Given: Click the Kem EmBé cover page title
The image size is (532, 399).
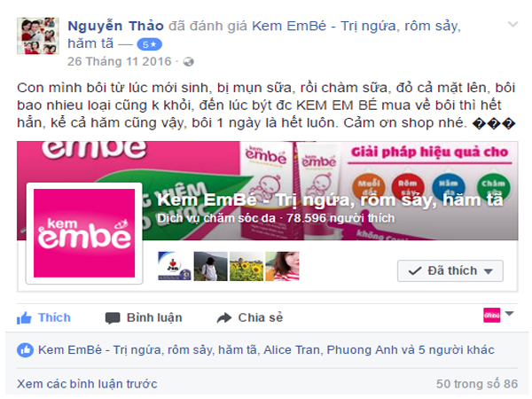Looking at the screenshot, I should (330, 199).
